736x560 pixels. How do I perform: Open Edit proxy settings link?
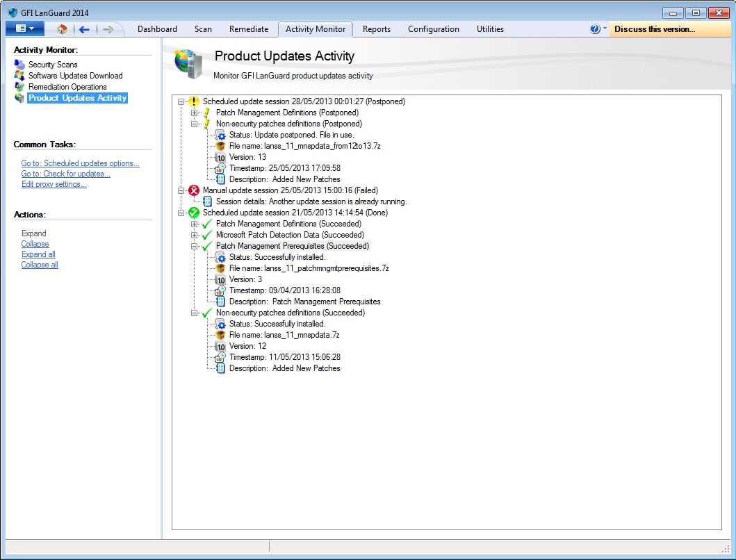click(54, 184)
